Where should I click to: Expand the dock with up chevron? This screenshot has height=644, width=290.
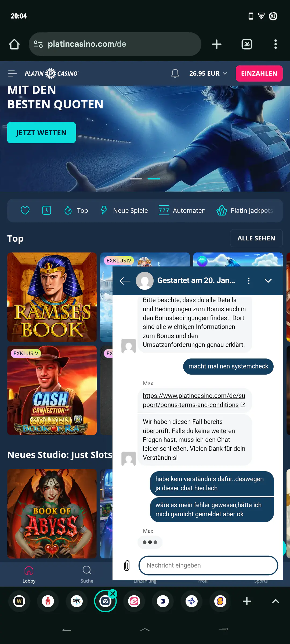pos(275,601)
